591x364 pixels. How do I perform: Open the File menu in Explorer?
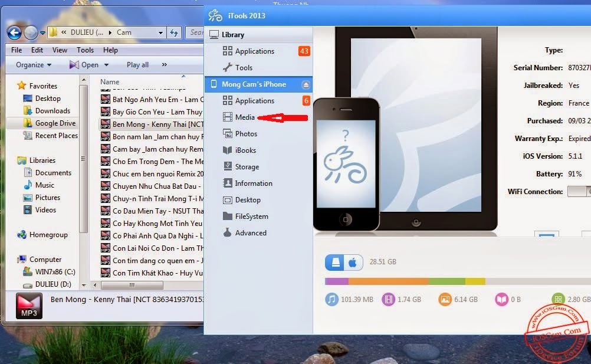[16, 50]
